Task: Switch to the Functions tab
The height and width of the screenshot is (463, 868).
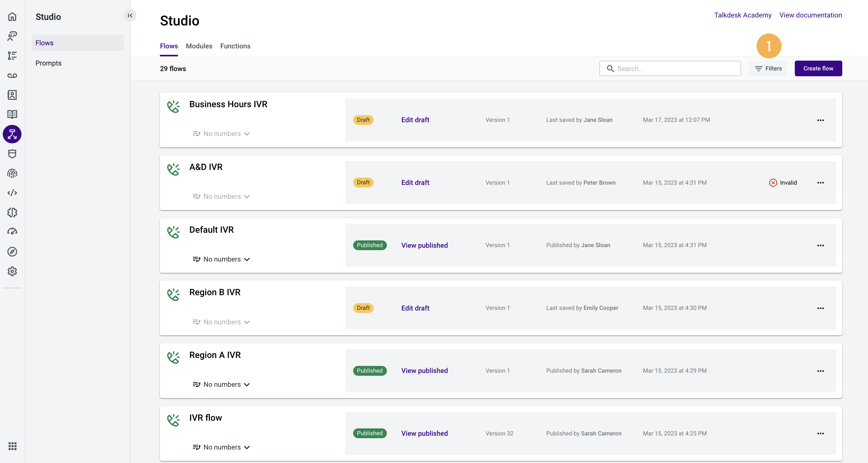Action: pos(235,46)
